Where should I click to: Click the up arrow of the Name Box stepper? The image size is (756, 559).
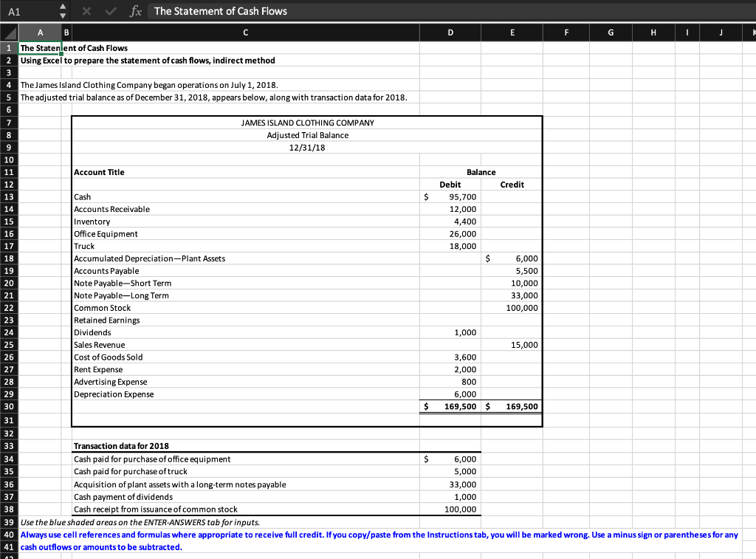click(x=63, y=7)
